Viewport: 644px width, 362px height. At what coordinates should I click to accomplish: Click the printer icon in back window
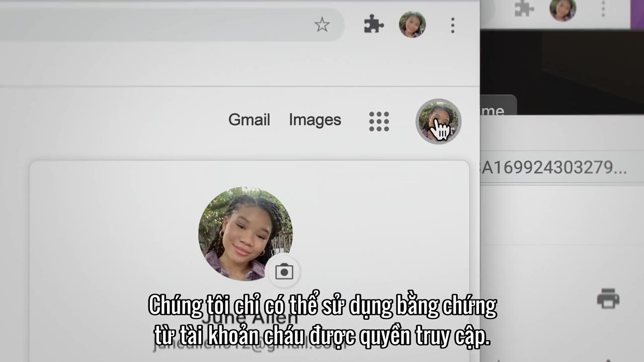(608, 298)
